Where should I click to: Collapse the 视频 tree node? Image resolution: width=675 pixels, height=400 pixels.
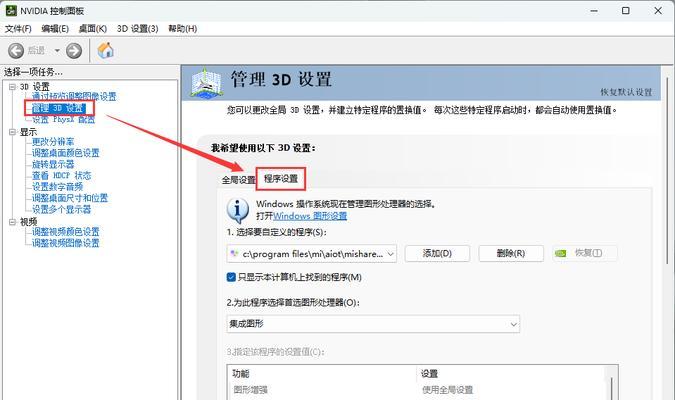point(12,222)
